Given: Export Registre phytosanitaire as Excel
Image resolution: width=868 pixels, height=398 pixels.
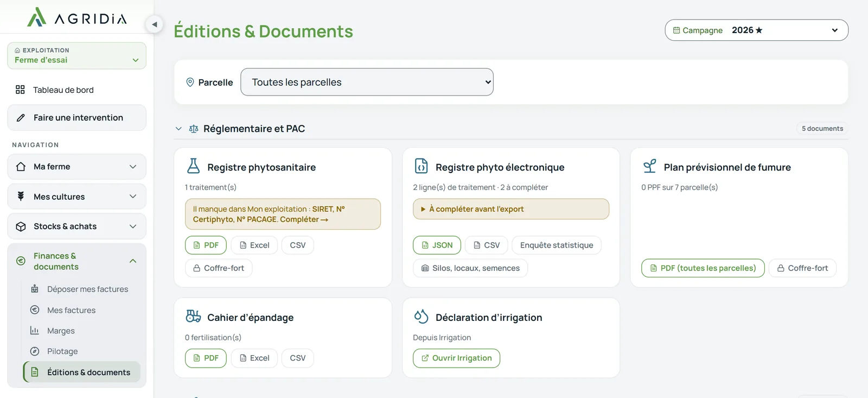Looking at the screenshot, I should 254,245.
